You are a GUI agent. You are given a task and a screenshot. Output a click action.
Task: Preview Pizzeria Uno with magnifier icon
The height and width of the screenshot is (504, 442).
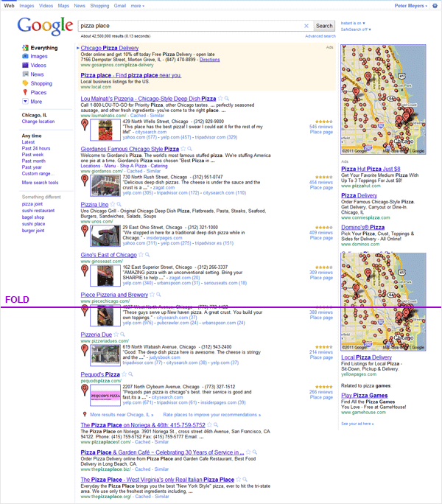point(119,204)
